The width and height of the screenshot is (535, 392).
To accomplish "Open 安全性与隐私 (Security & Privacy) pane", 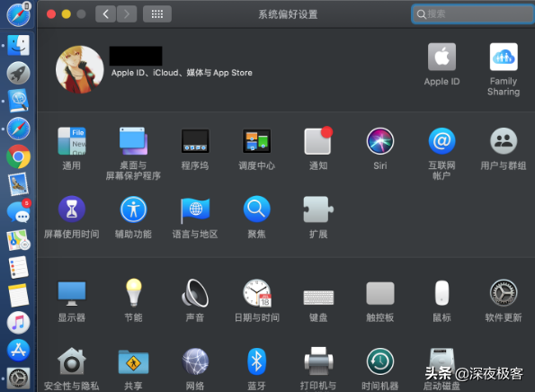I will pos(72,361).
